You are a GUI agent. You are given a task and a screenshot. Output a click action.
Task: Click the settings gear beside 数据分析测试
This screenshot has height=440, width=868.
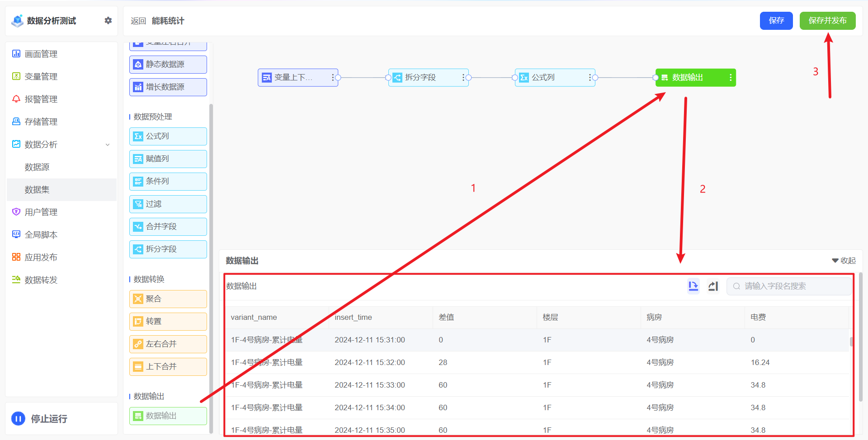pos(108,20)
